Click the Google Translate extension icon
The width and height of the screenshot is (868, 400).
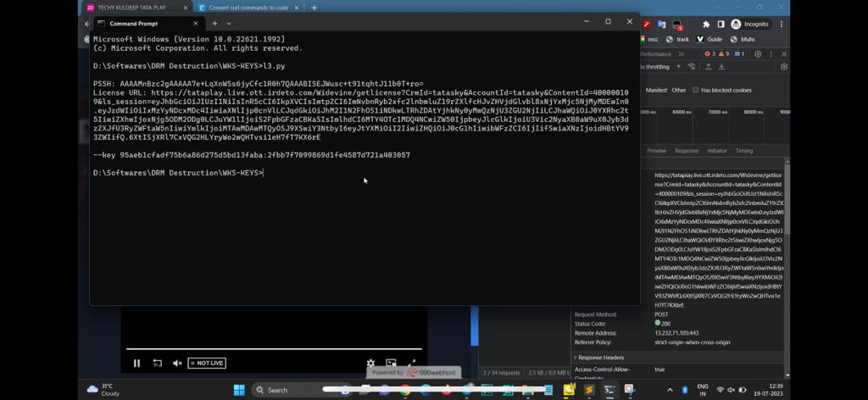tap(661, 25)
